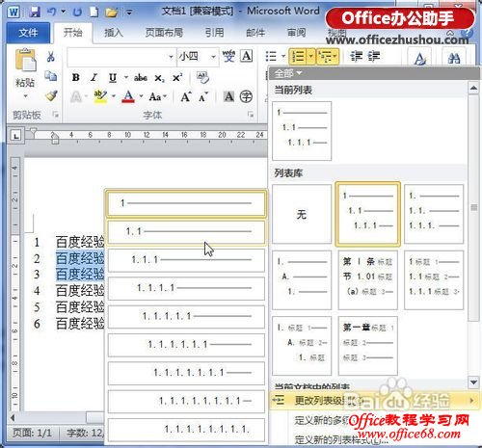The height and width of the screenshot is (448, 482).
Task: Switch to the 邮件 tab
Action: (255, 33)
